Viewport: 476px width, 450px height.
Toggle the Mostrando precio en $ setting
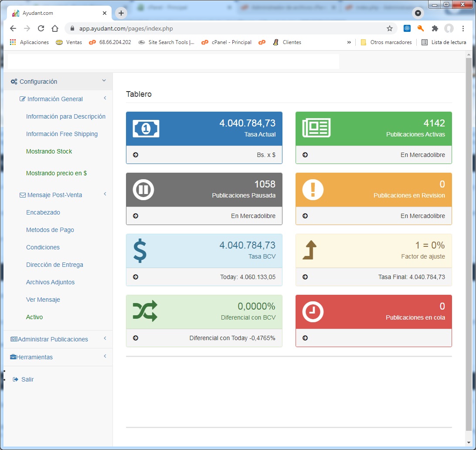(56, 173)
